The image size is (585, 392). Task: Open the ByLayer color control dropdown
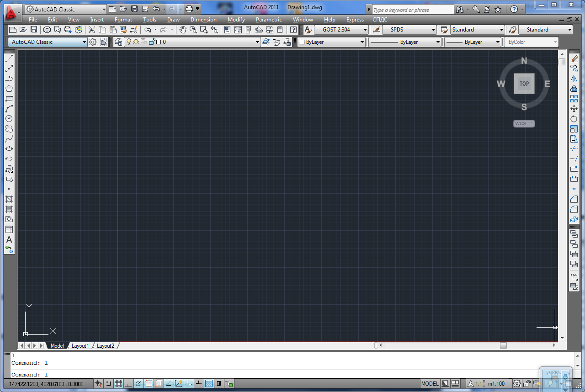332,42
